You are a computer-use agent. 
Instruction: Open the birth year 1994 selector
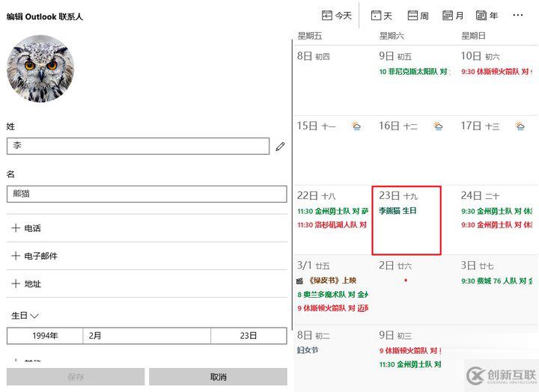(45, 336)
